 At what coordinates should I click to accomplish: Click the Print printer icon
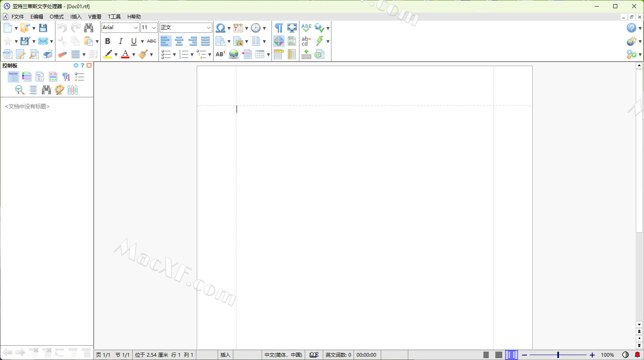[x=48, y=54]
